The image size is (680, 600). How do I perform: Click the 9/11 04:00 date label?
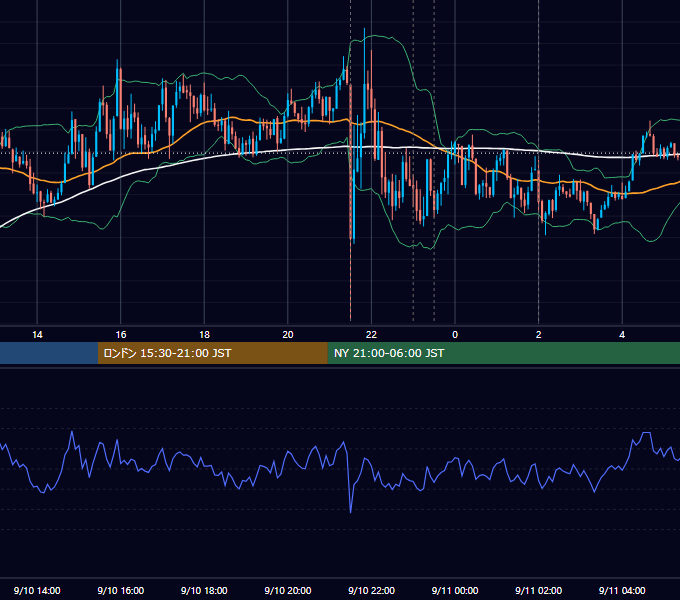click(622, 590)
